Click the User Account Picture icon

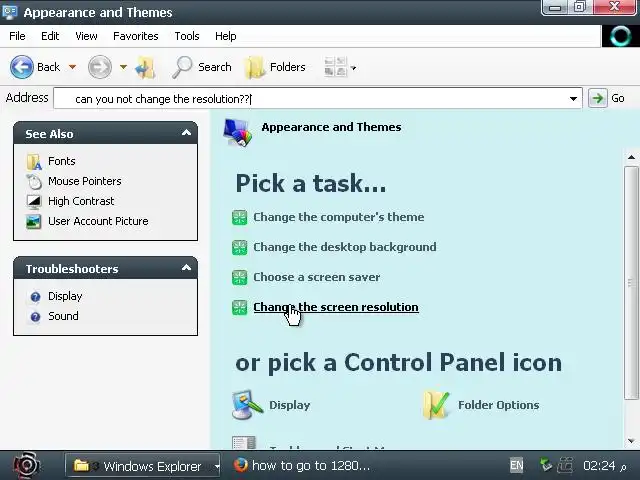[33, 222]
